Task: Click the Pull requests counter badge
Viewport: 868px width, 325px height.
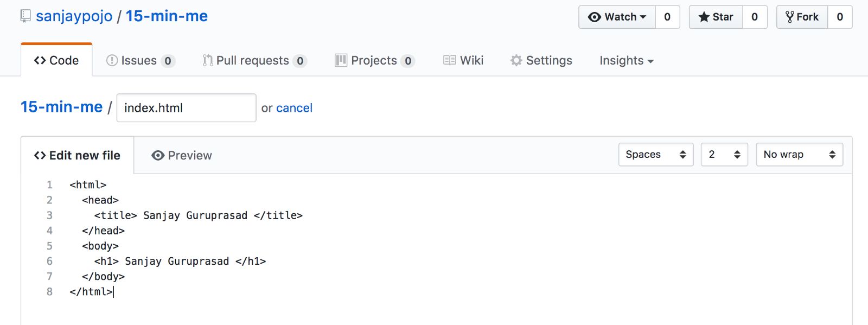Action: [300, 61]
